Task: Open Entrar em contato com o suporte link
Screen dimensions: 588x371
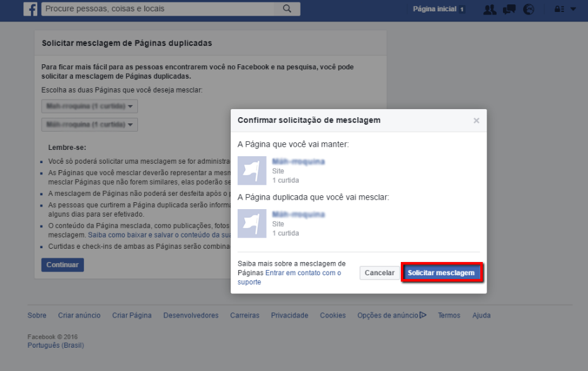Action: point(289,277)
